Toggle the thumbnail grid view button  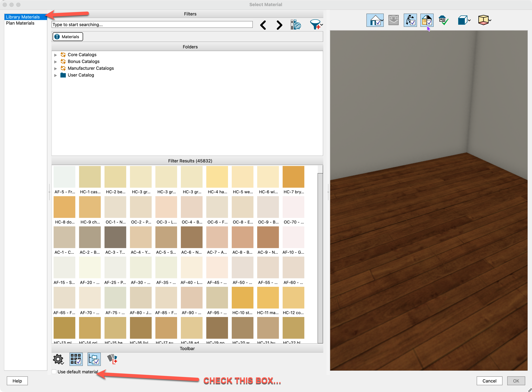76,359
